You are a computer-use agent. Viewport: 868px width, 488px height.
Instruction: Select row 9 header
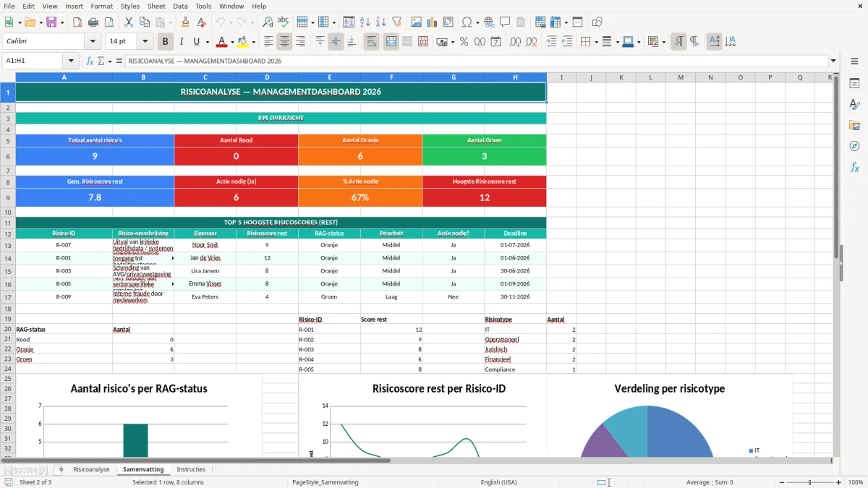[x=8, y=197]
